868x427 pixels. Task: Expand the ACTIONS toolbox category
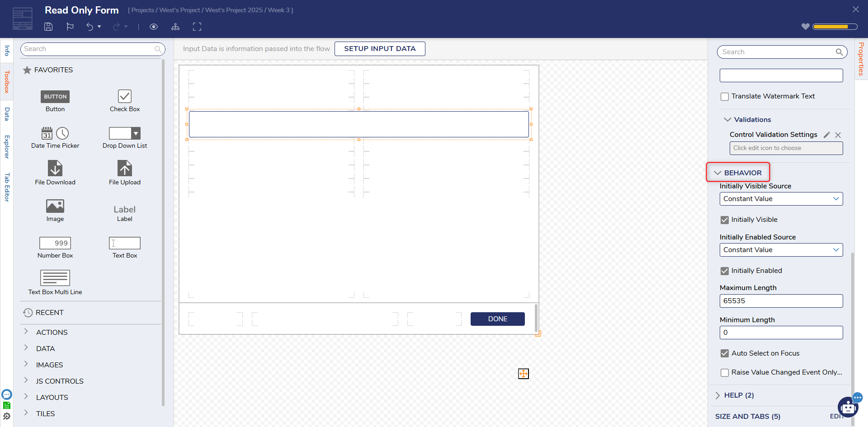pos(52,332)
